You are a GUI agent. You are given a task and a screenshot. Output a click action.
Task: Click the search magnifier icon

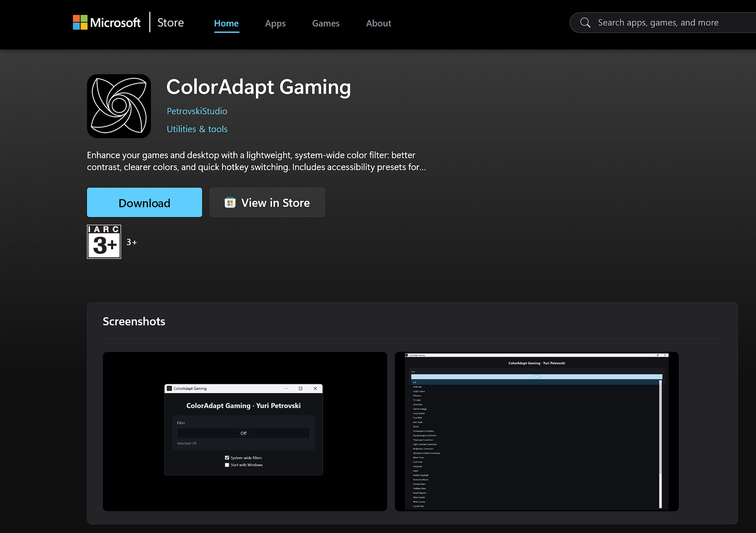(585, 23)
